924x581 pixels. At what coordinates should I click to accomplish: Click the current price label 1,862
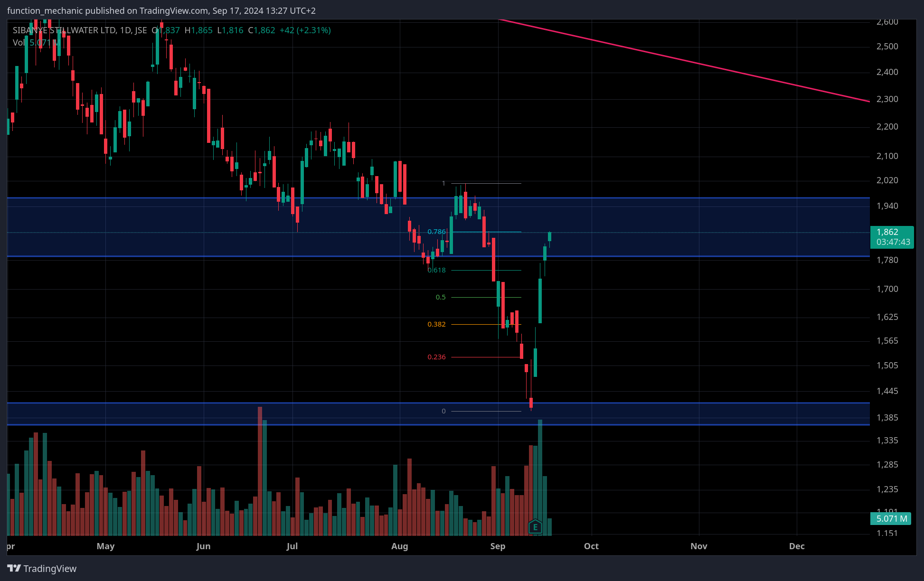click(887, 232)
